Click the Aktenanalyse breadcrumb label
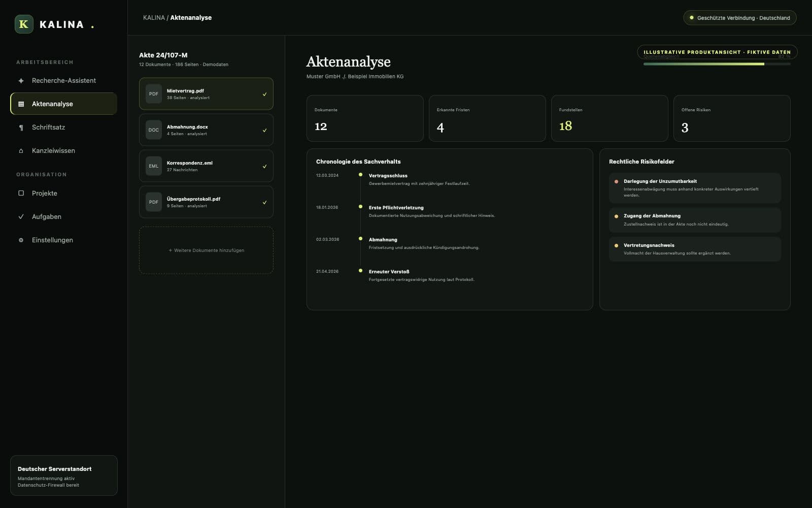Screen dimensions: 812x508 coord(191,18)
